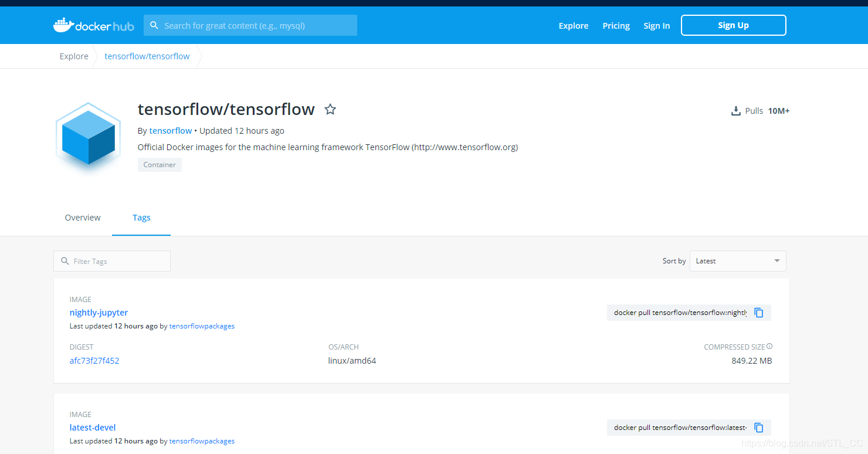Click the 849.22 MB size value
This screenshot has width=868, height=454.
click(752, 361)
